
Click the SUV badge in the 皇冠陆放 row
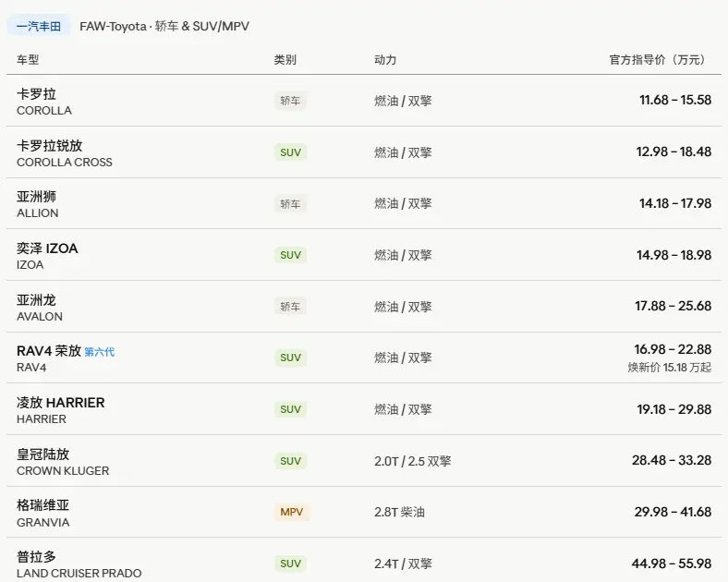click(291, 461)
